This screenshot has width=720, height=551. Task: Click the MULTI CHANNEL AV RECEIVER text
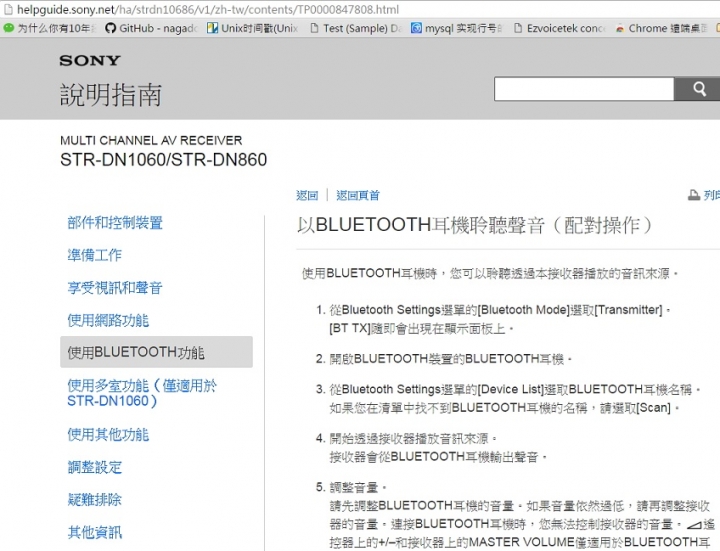pos(151,140)
